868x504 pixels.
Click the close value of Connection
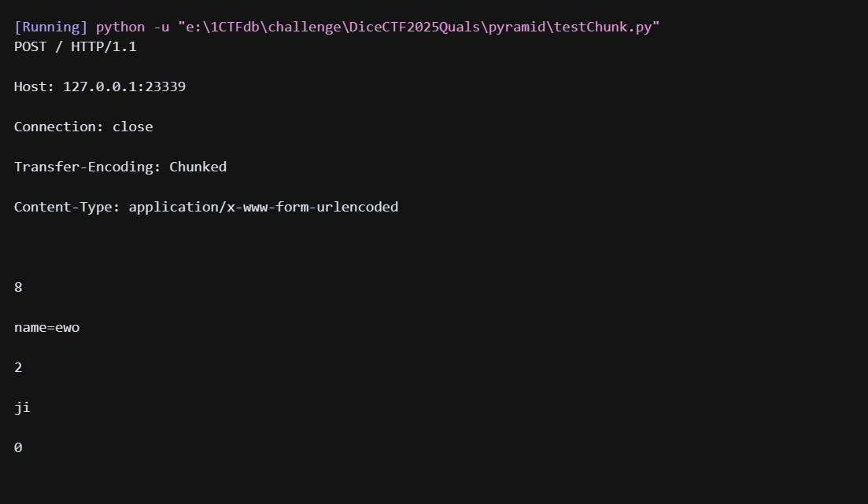coord(132,127)
